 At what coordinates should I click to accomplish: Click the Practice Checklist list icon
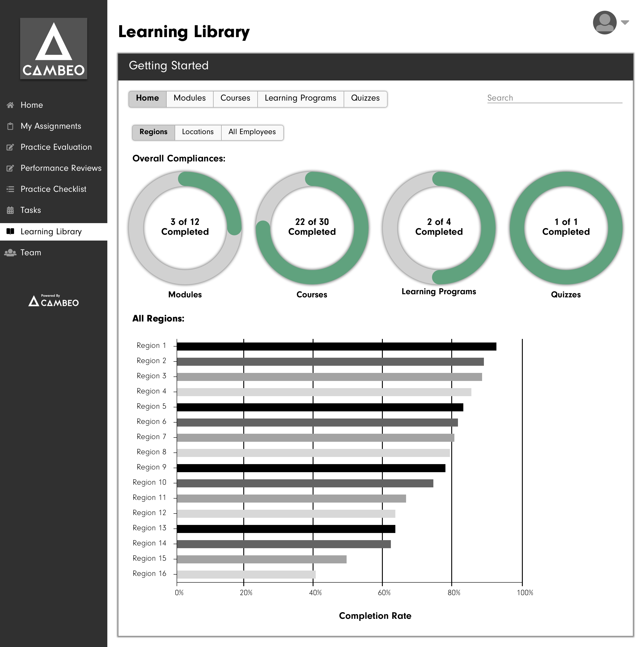[x=10, y=189]
